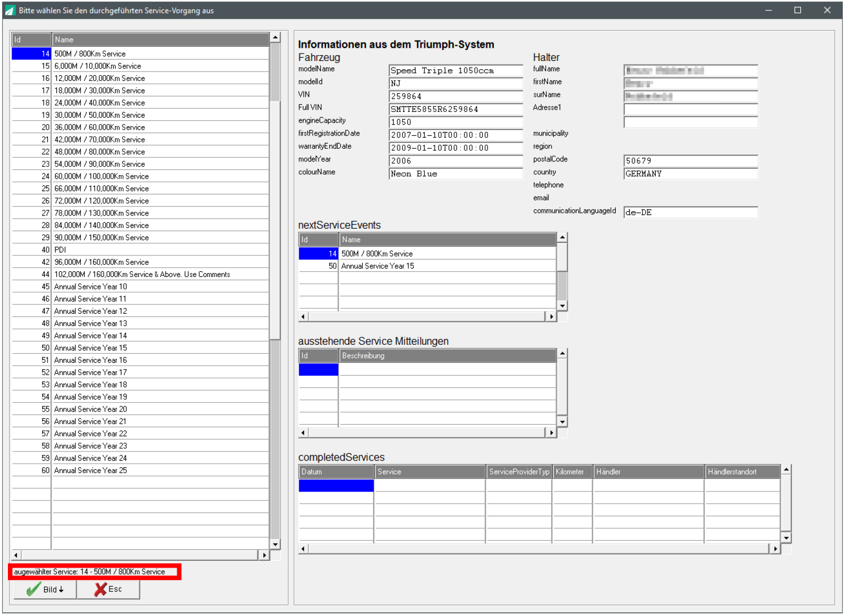Select '500M / 800Km Service' in nextServiceEvents
The width and height of the screenshot is (846, 616).
click(x=427, y=253)
